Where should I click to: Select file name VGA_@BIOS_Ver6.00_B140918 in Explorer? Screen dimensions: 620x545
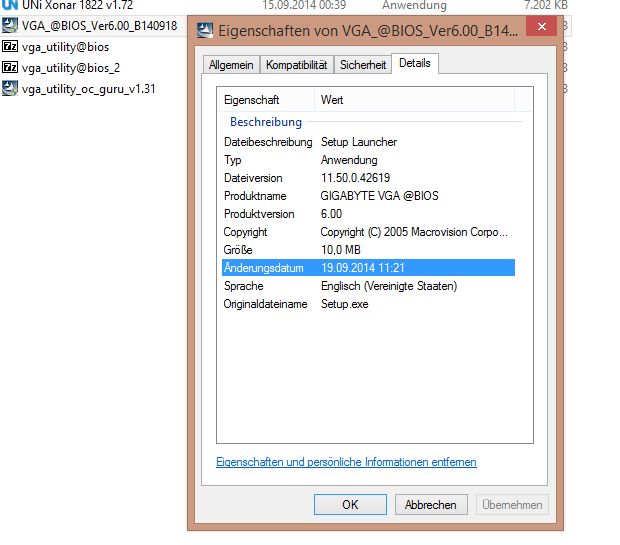[100, 26]
